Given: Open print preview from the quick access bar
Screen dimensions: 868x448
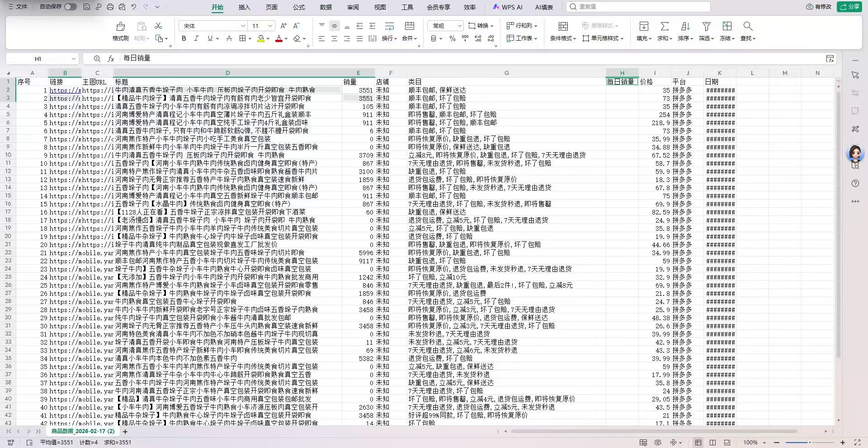Looking at the screenshot, I should point(122,7).
